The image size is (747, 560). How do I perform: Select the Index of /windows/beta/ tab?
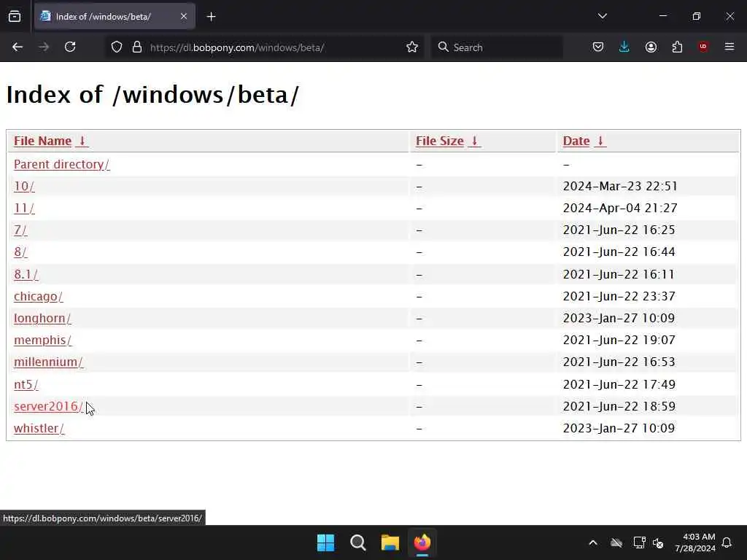[115, 16]
